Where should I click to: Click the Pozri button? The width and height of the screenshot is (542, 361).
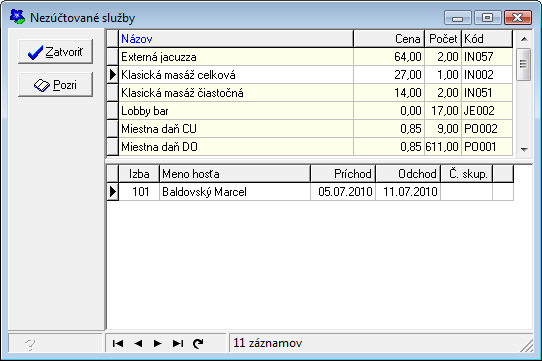pyautogui.click(x=55, y=84)
